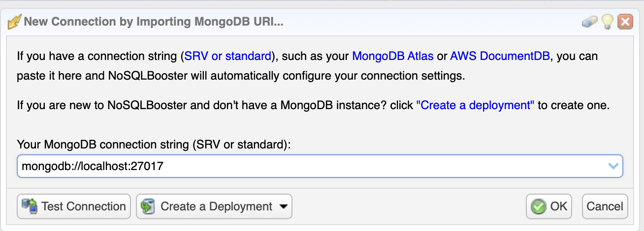Click the green checkmark icon on OK
Image resolution: width=644 pixels, height=231 pixels.
coord(539,206)
